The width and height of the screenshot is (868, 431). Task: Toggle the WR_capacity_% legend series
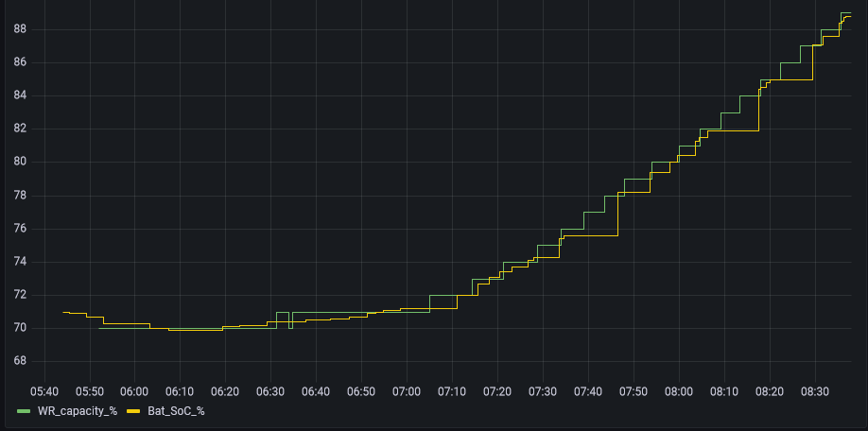point(77,411)
